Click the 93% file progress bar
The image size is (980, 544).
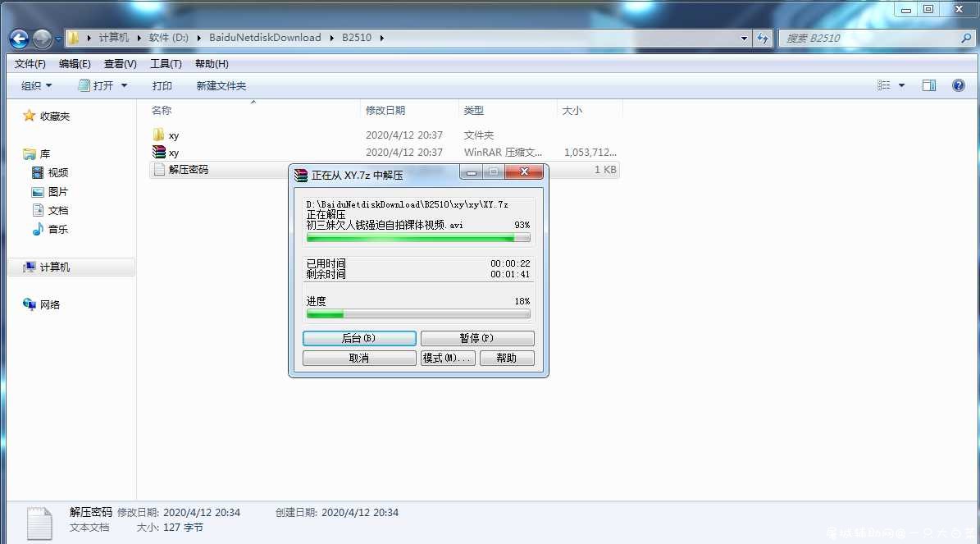pos(418,238)
